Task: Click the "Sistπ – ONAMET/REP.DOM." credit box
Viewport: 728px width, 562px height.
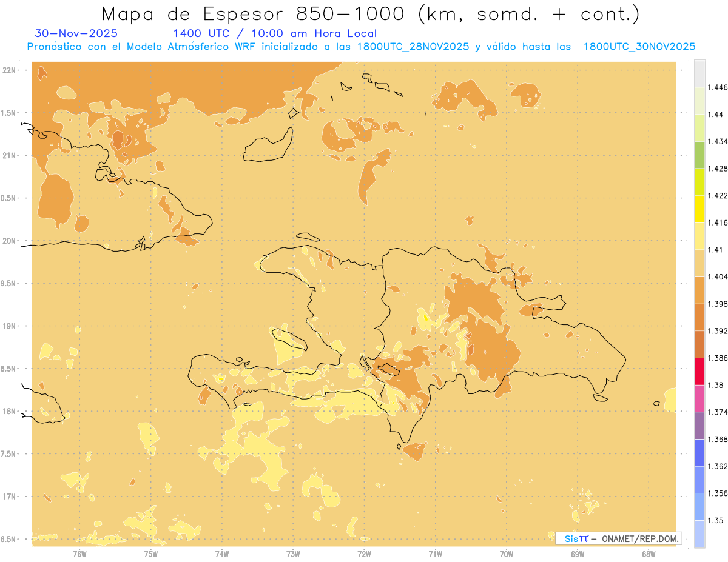Action: click(x=618, y=538)
